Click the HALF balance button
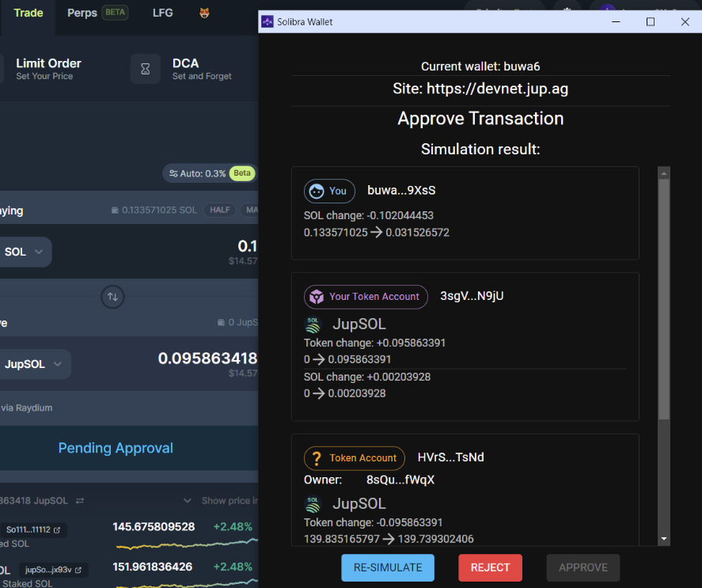Image resolution: width=702 pixels, height=588 pixels. 220,210
